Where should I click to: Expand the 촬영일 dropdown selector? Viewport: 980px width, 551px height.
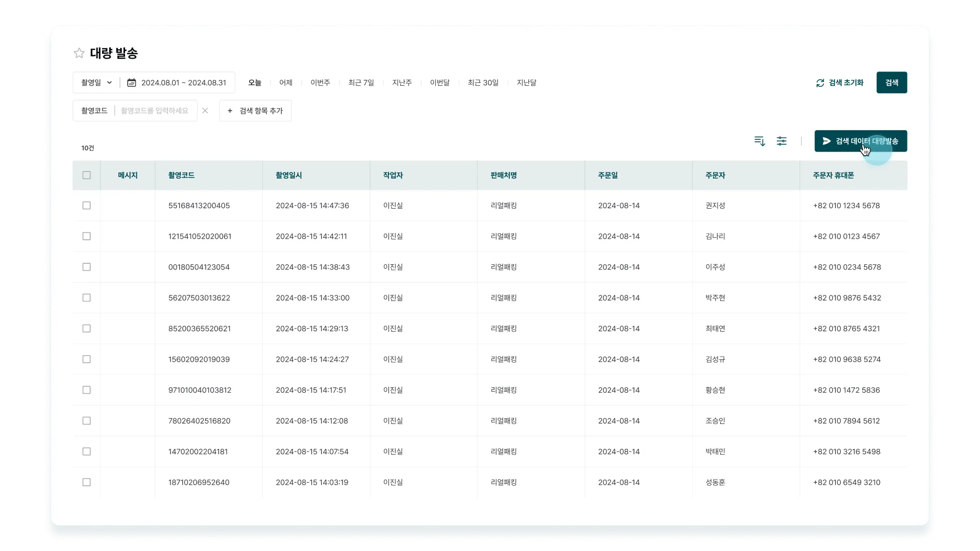[96, 83]
